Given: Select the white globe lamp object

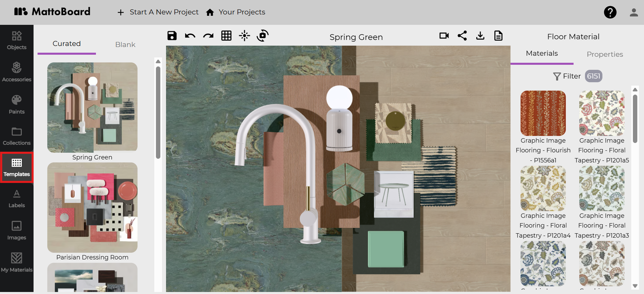Looking at the screenshot, I should pyautogui.click(x=339, y=117).
